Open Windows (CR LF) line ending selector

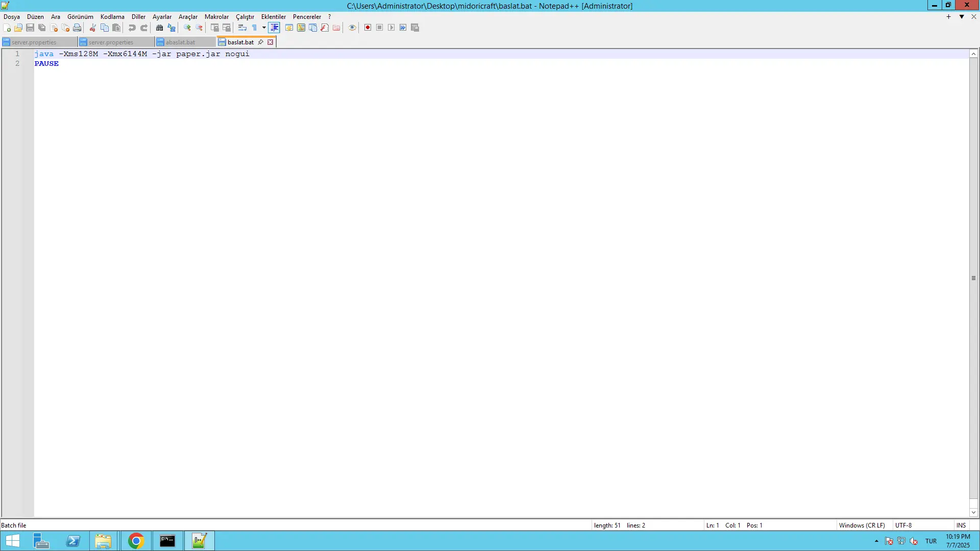click(862, 525)
